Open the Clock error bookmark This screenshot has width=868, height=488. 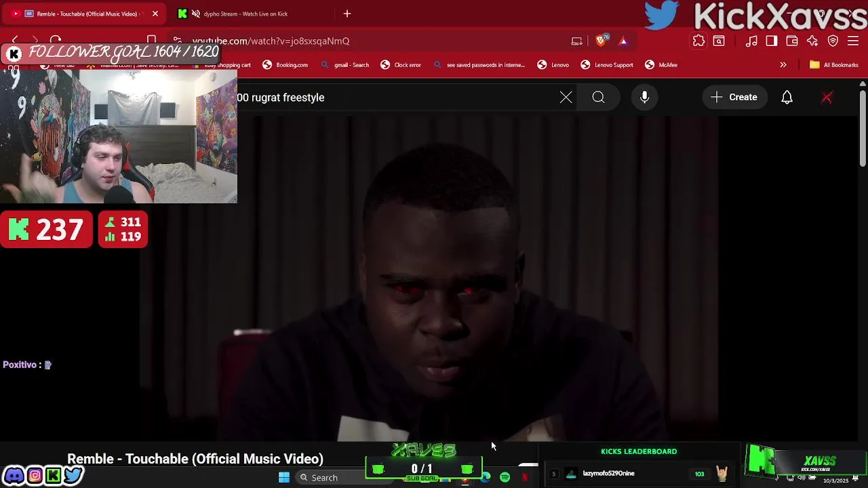point(401,65)
